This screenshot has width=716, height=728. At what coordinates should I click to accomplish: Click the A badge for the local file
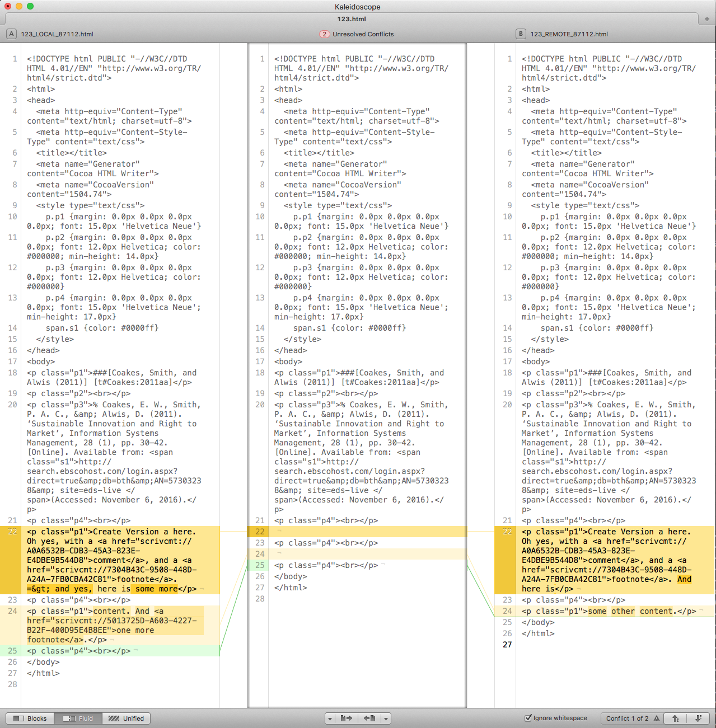[11, 34]
